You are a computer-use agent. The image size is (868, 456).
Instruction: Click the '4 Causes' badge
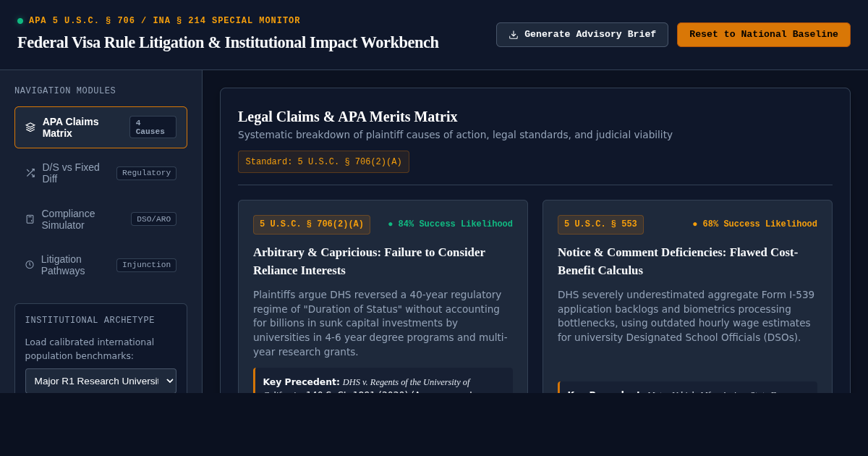(x=153, y=127)
